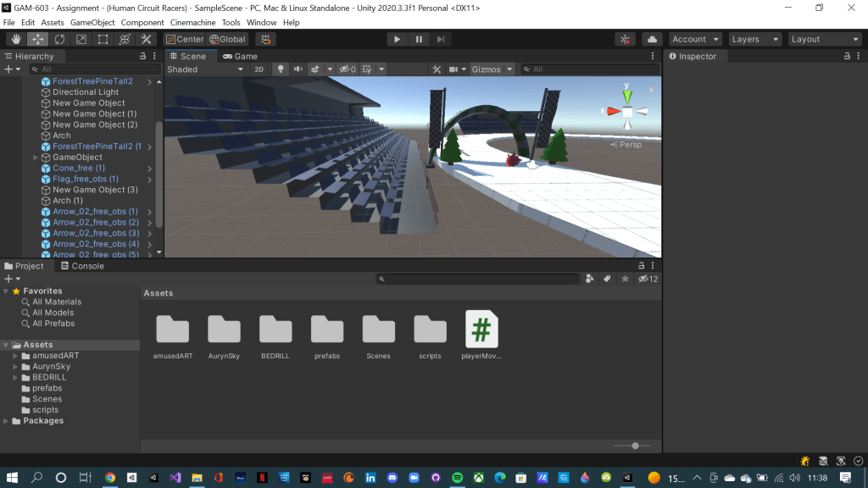The height and width of the screenshot is (488, 868).
Task: Click the Pause button
Action: (419, 39)
